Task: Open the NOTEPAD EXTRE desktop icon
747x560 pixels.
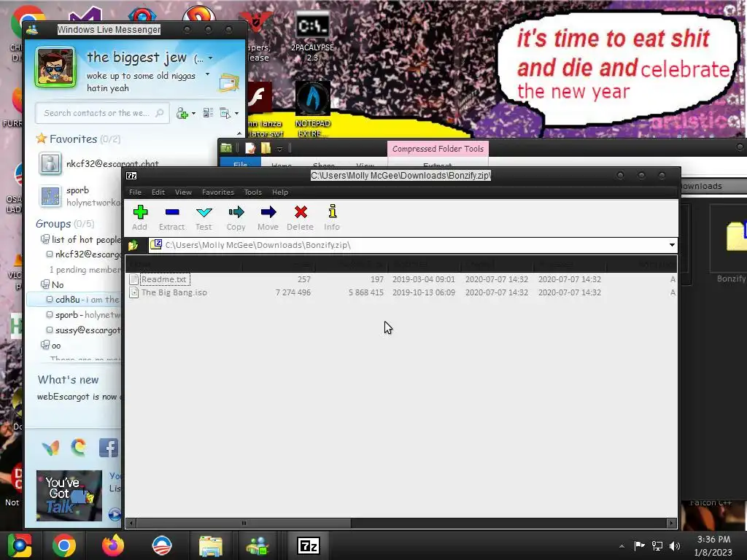Action: click(312, 109)
